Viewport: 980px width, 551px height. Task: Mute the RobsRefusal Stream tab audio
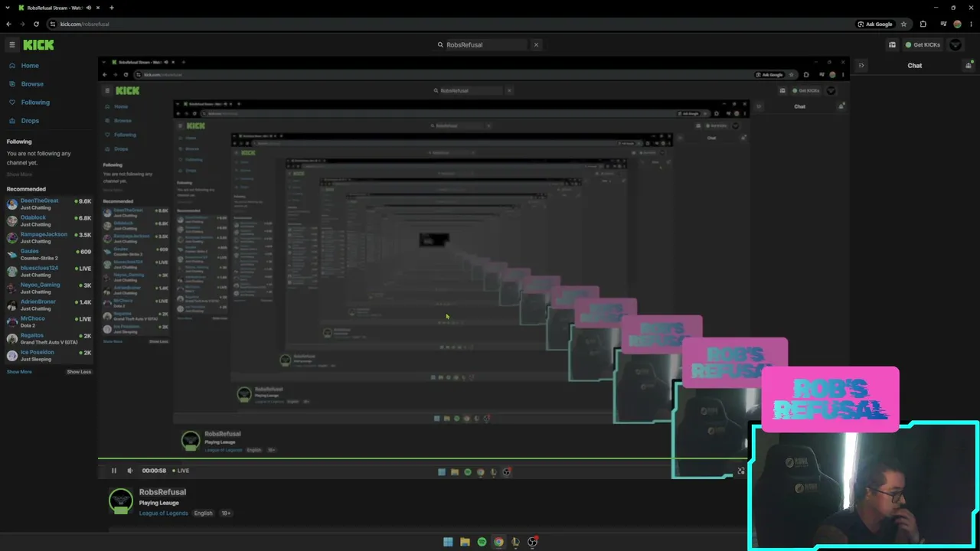tap(90, 8)
